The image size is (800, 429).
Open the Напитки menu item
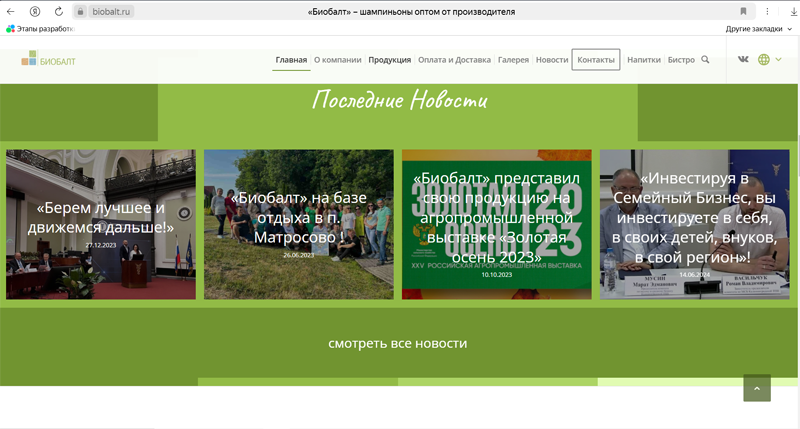point(644,60)
